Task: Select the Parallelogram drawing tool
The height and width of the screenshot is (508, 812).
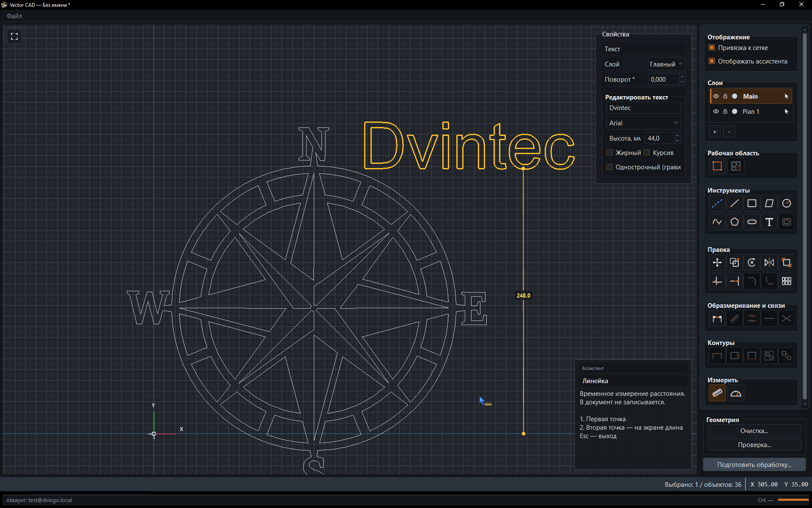Action: (769, 204)
